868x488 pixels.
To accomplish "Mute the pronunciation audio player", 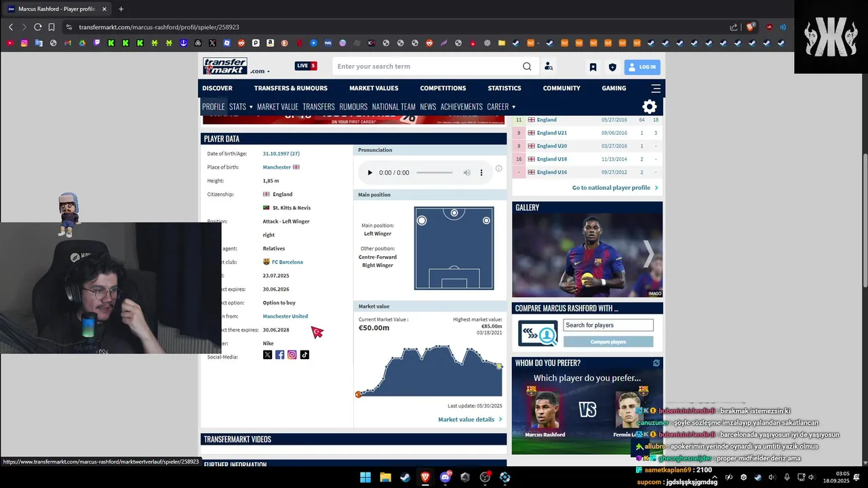I will (x=467, y=173).
